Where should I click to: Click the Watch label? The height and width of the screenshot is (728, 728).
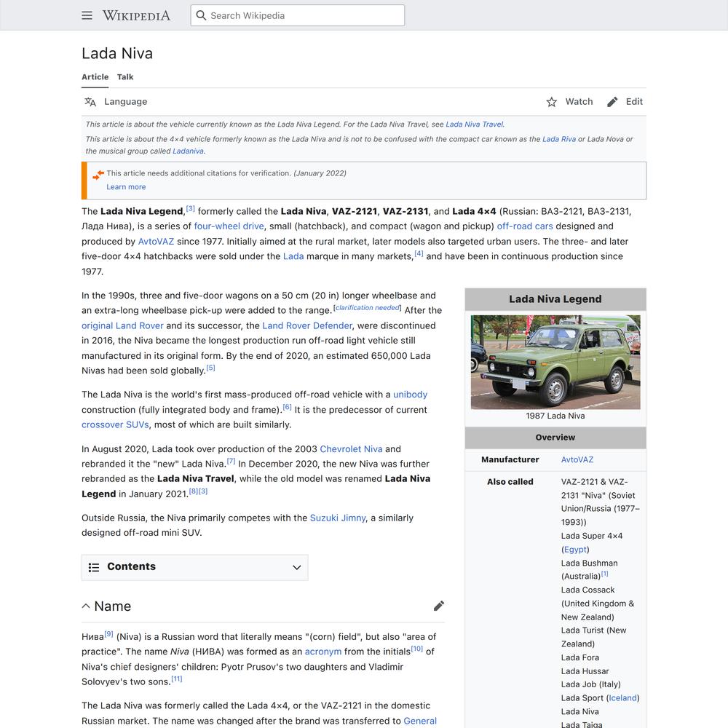pyautogui.click(x=579, y=102)
